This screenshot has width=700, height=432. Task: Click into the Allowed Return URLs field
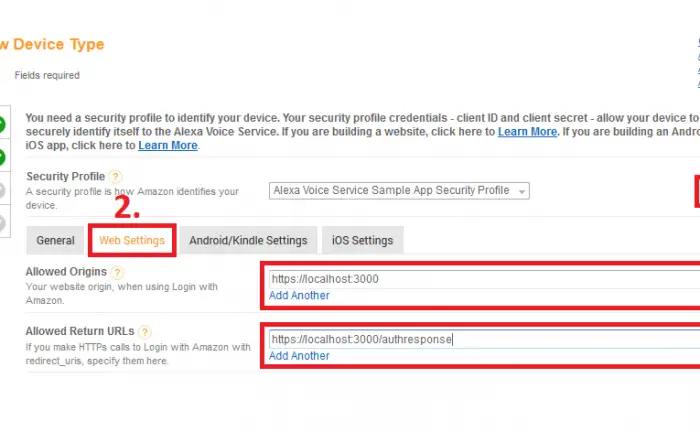pyautogui.click(x=484, y=339)
